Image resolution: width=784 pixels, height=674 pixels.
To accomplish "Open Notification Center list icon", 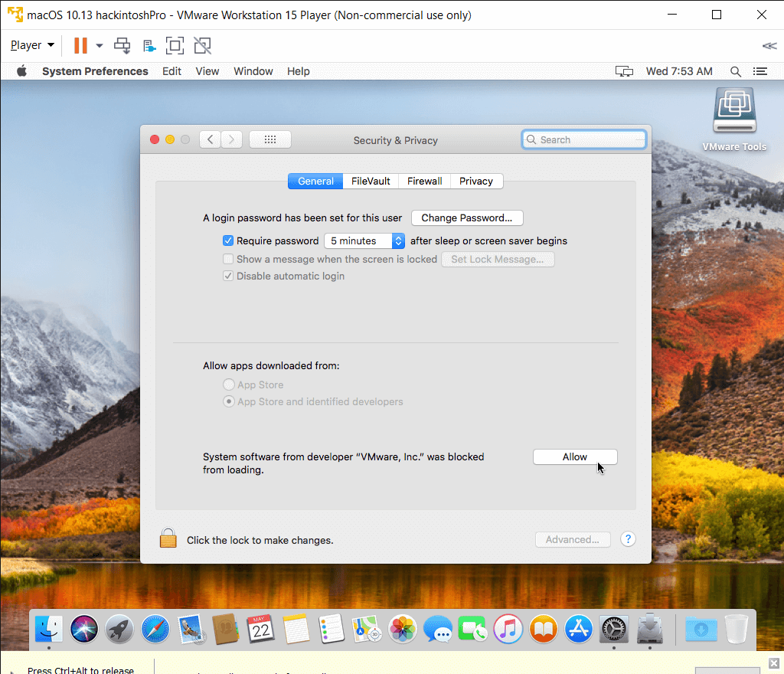I will click(x=760, y=71).
